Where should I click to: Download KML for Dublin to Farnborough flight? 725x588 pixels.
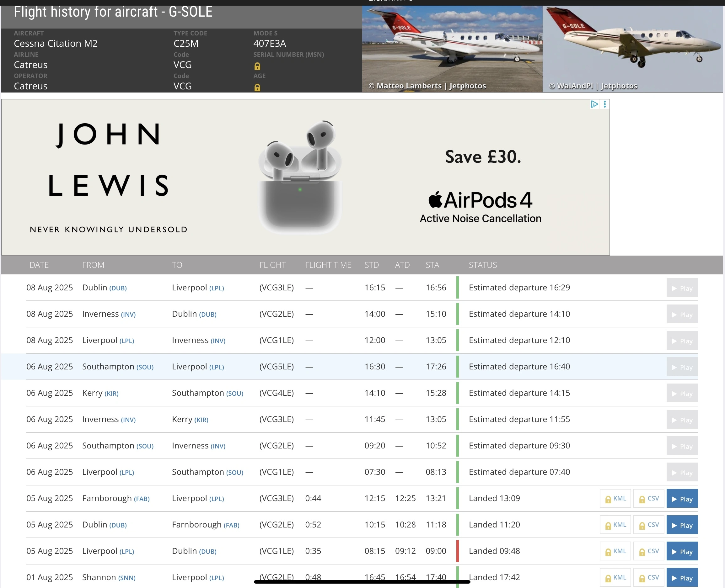click(x=615, y=525)
